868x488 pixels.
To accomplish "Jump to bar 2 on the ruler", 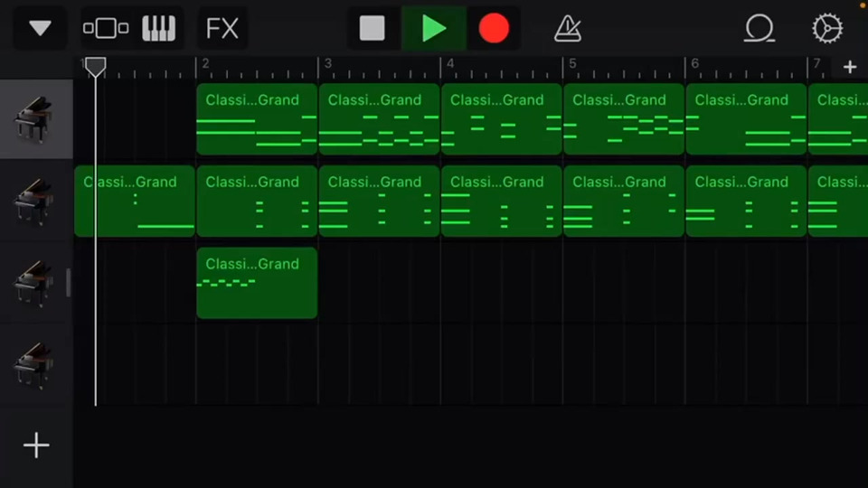I will (x=205, y=63).
